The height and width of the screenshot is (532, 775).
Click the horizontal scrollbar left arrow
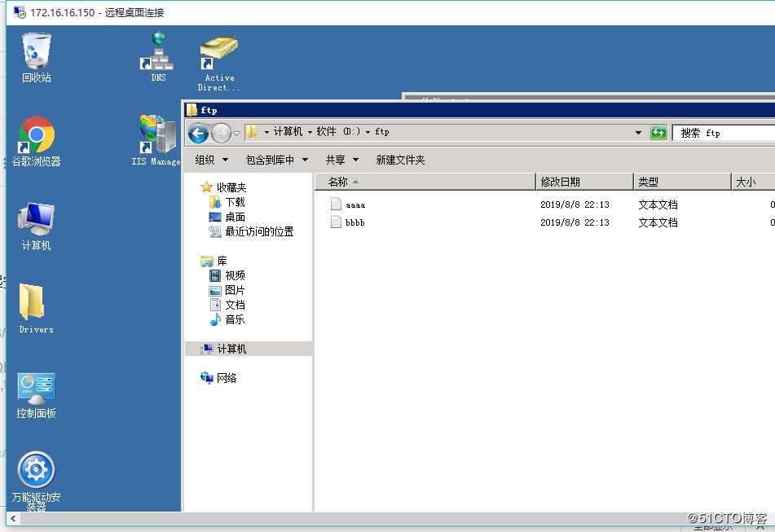point(13,518)
